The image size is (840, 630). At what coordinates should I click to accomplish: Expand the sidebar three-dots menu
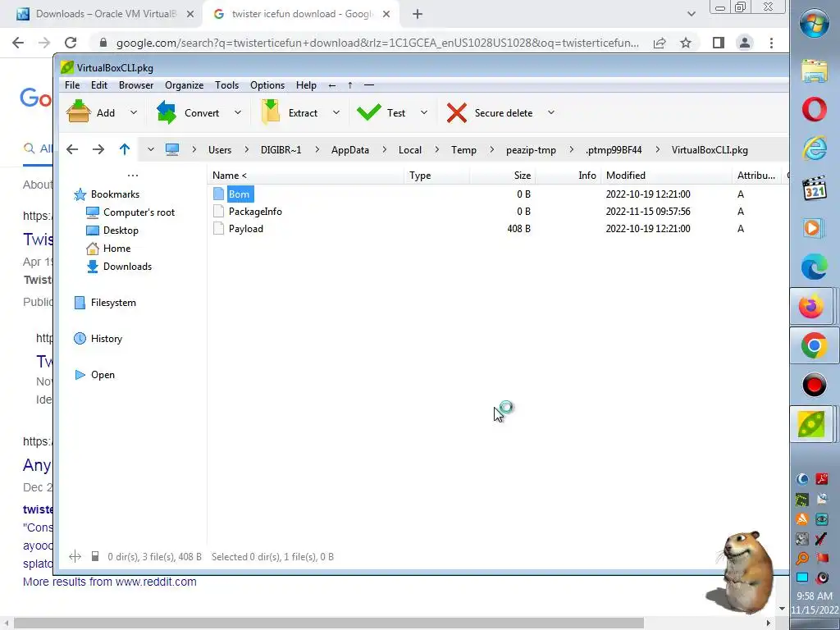(133, 176)
